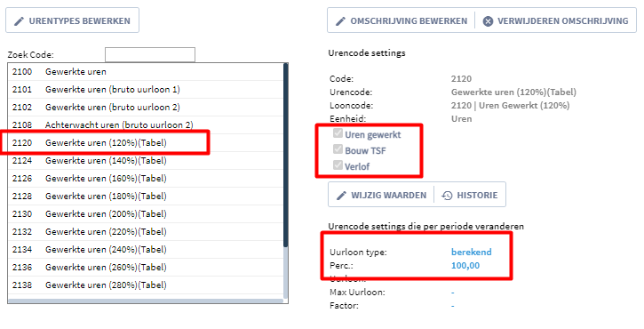Click Verwijderen omschrijving button
644x329 pixels.
[555, 20]
